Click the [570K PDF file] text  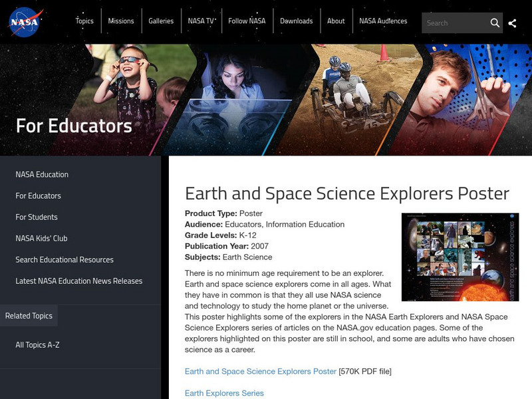(365, 372)
